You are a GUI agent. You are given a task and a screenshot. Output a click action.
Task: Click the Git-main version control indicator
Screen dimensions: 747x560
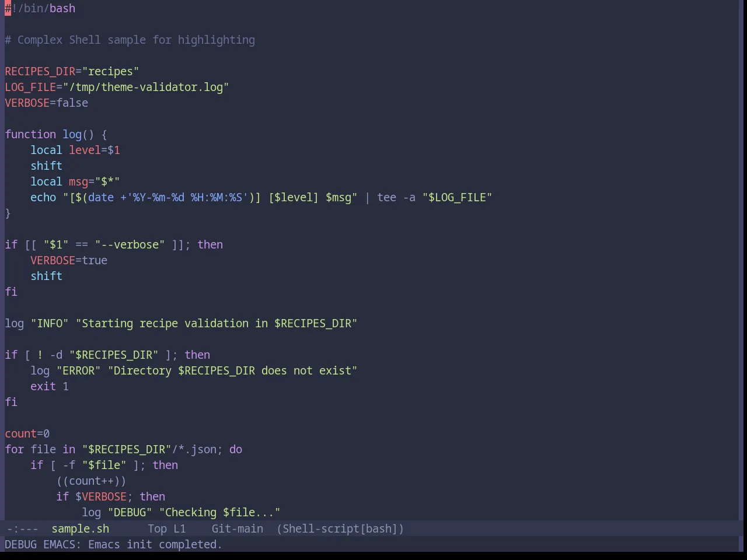(237, 528)
